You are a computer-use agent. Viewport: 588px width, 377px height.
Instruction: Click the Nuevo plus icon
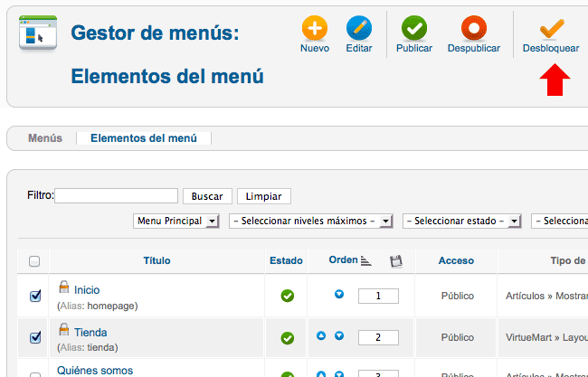point(314,28)
